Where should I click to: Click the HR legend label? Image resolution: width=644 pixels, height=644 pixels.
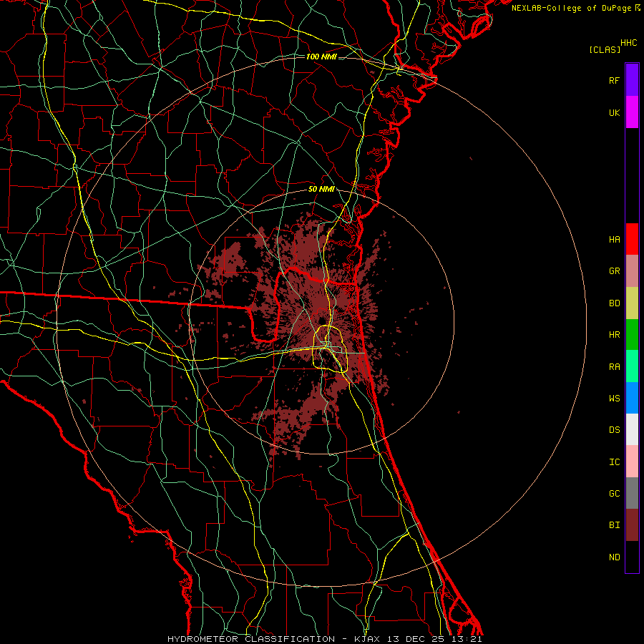pos(614,335)
